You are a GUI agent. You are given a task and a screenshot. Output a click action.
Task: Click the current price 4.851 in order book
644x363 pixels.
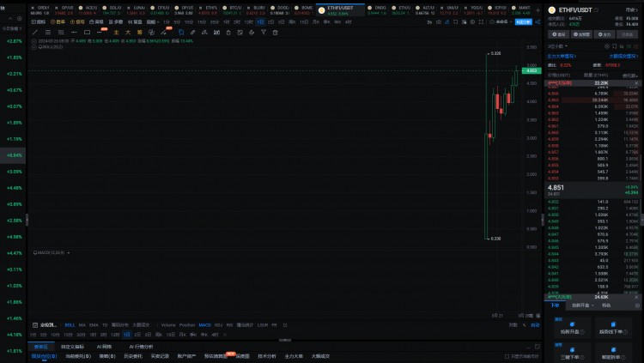[557, 186]
